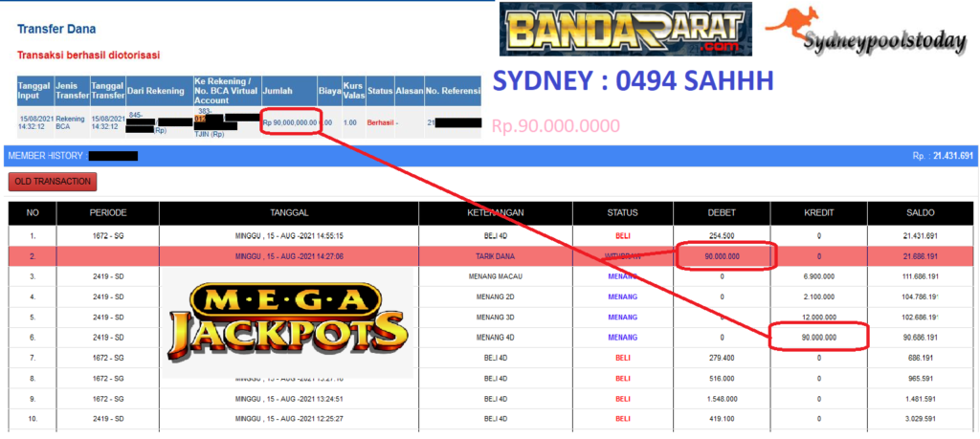Image resolution: width=980 pixels, height=439 pixels.
Task: Click the pink 'Rp.90.000.0000' text
Action: [x=556, y=125]
